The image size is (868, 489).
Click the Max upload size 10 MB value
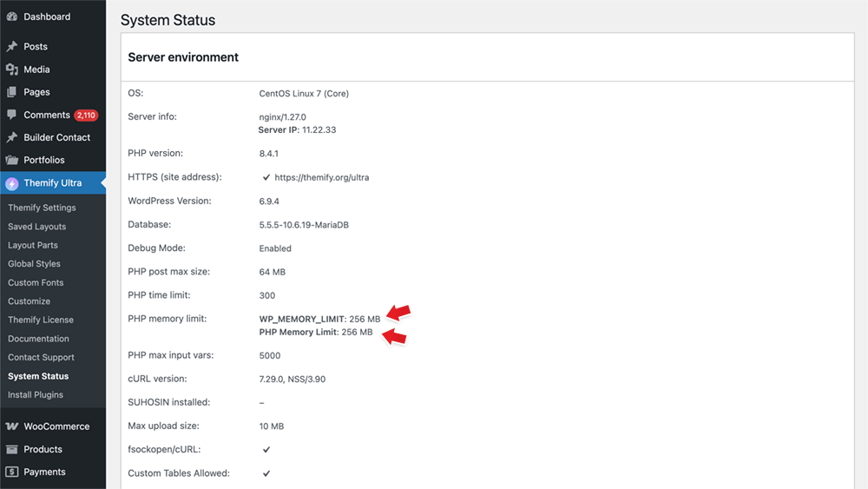271,426
